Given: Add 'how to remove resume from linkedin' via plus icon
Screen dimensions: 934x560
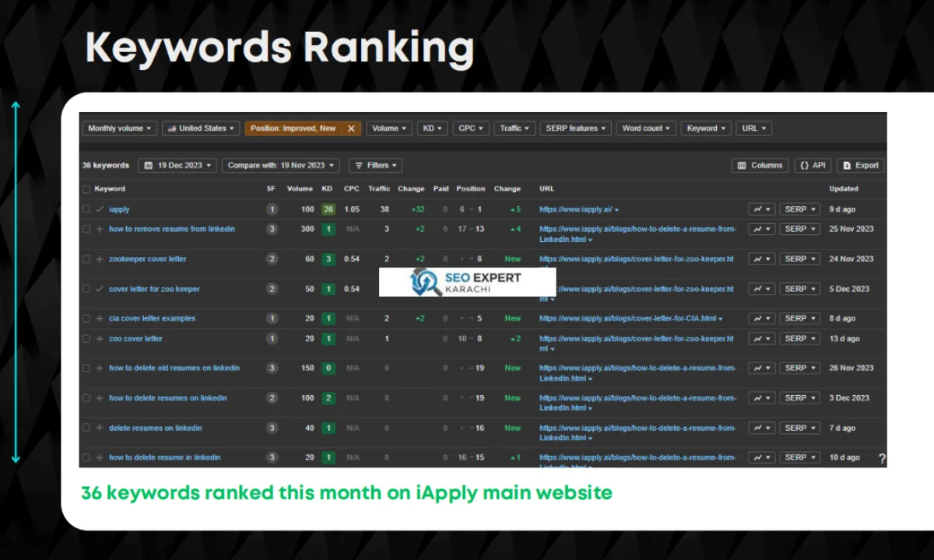Looking at the screenshot, I should (100, 229).
